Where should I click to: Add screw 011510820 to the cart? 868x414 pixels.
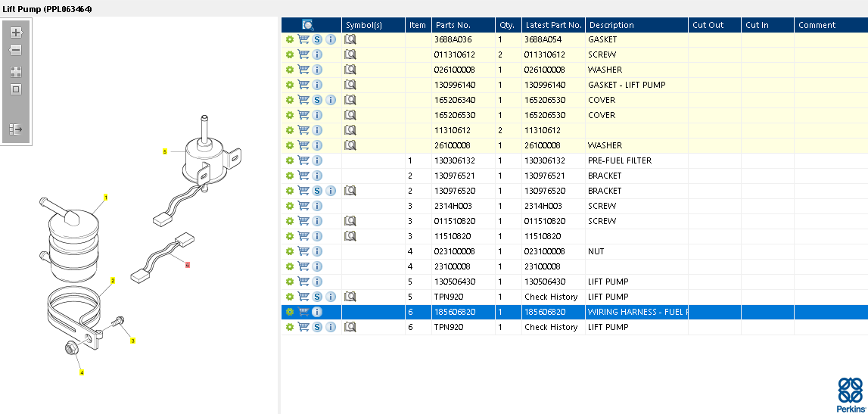point(303,221)
